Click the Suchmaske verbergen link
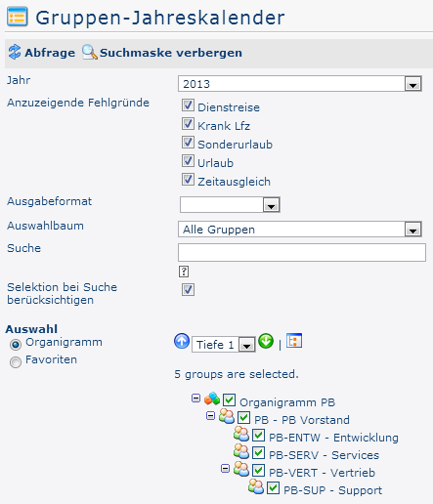The image size is (433, 504). 171,53
